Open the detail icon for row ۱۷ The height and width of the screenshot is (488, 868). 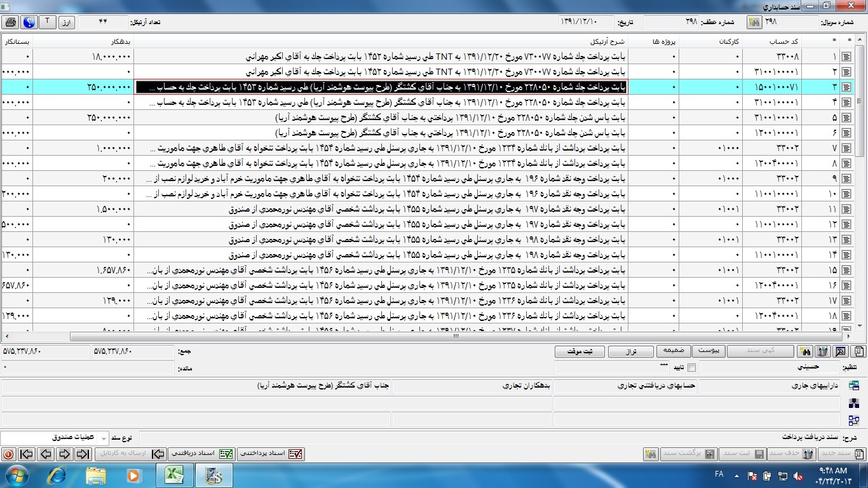tap(846, 301)
